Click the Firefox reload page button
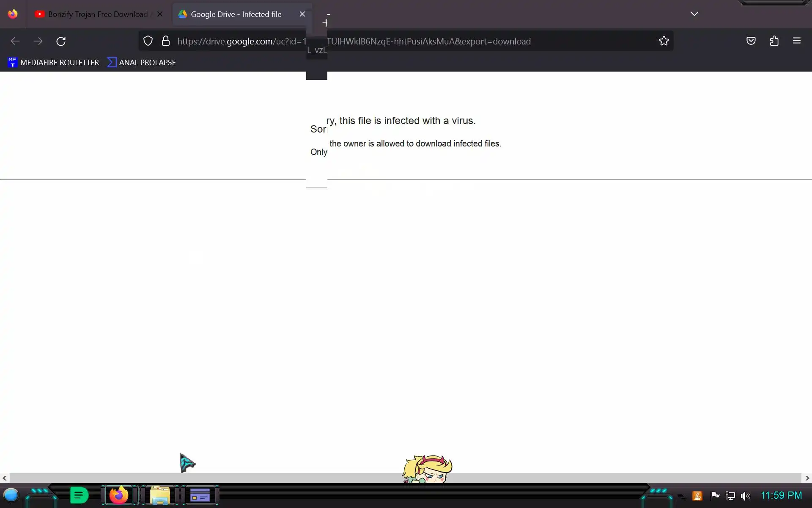Screen dimensions: 812x508 point(61,41)
